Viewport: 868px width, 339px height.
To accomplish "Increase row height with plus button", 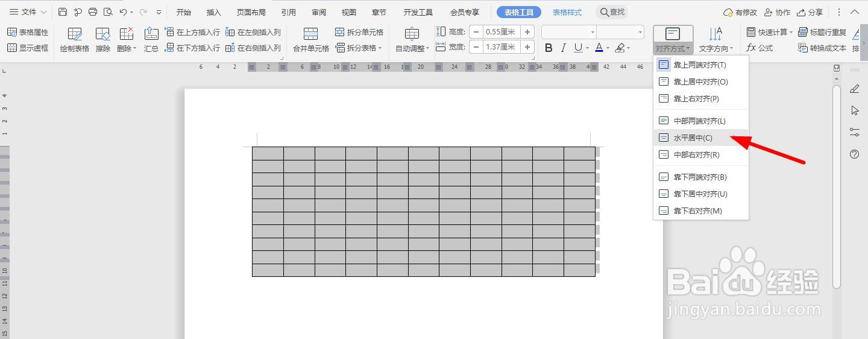I will tap(527, 32).
